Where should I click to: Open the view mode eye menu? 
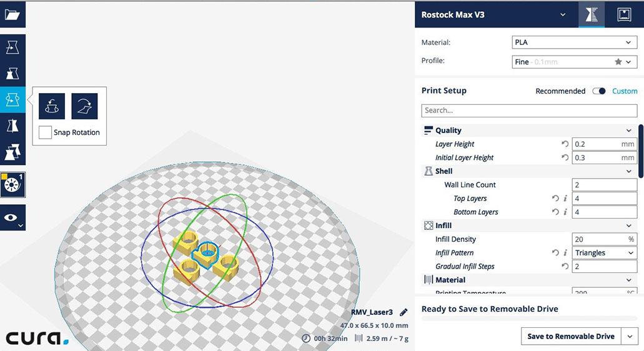tap(12, 217)
